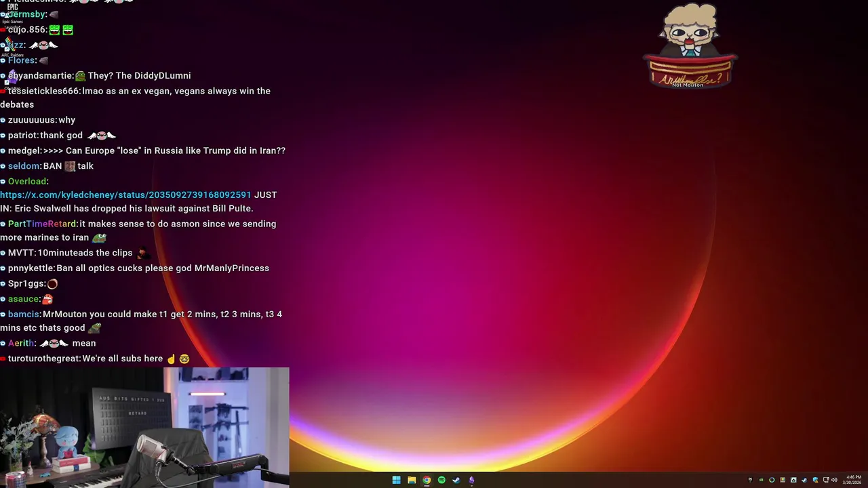Click the Windows Security shield tray icon
868x488 pixels.
coord(815,480)
